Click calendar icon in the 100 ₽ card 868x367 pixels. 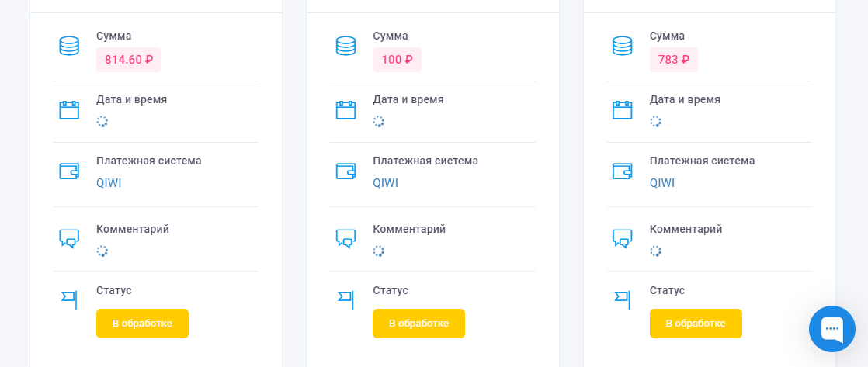tap(345, 109)
